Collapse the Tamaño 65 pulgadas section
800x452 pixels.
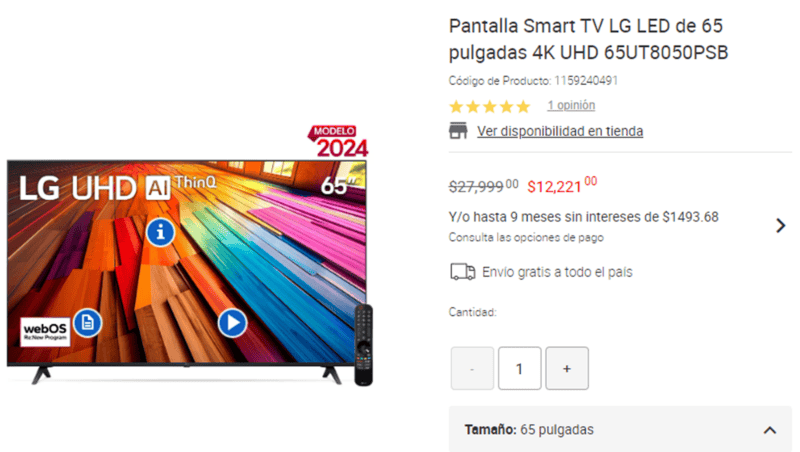pos(770,430)
